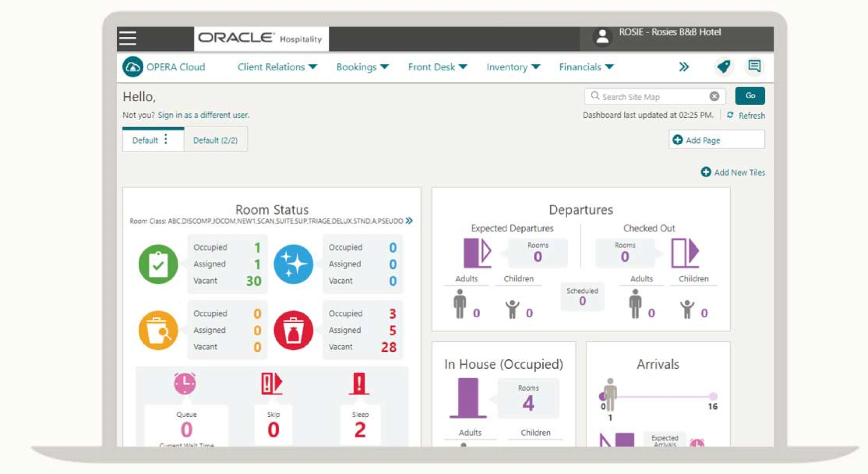Open the messages chat icon
This screenshot has width=868, height=474.
(754, 66)
